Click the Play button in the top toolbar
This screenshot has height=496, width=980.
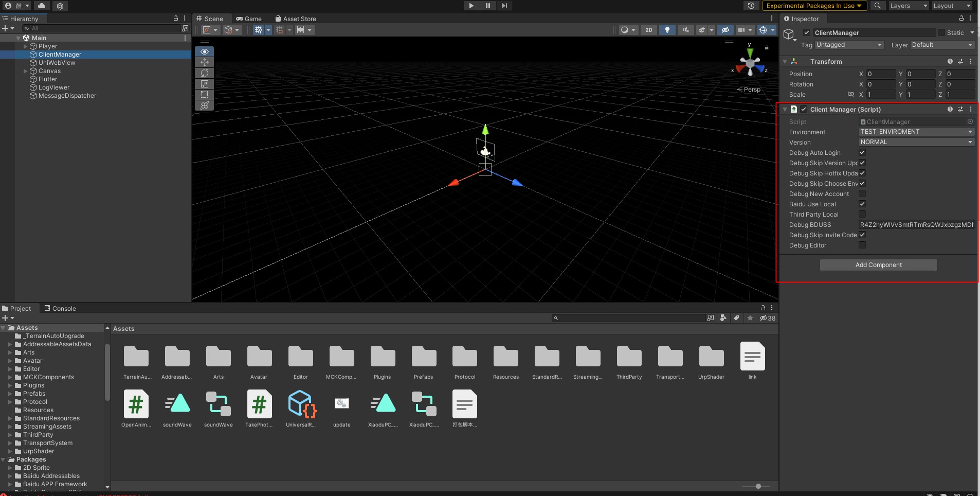coord(471,6)
